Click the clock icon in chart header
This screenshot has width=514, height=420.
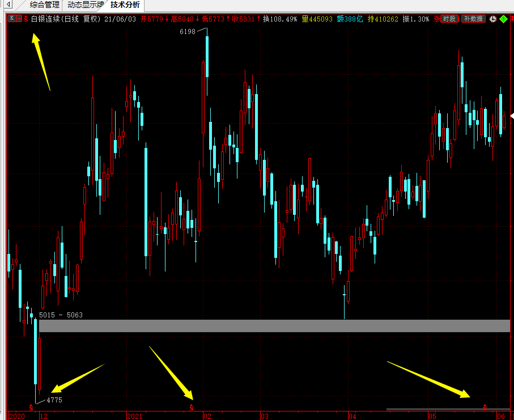point(492,19)
